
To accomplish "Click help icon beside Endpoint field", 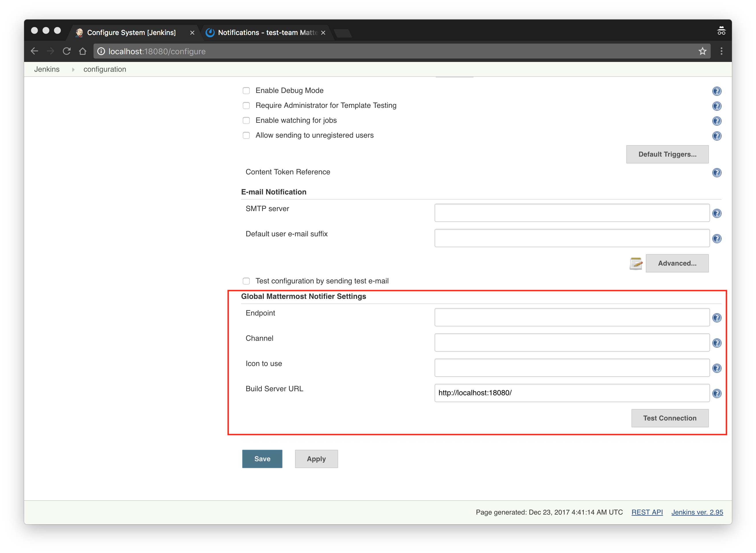I will coord(716,318).
